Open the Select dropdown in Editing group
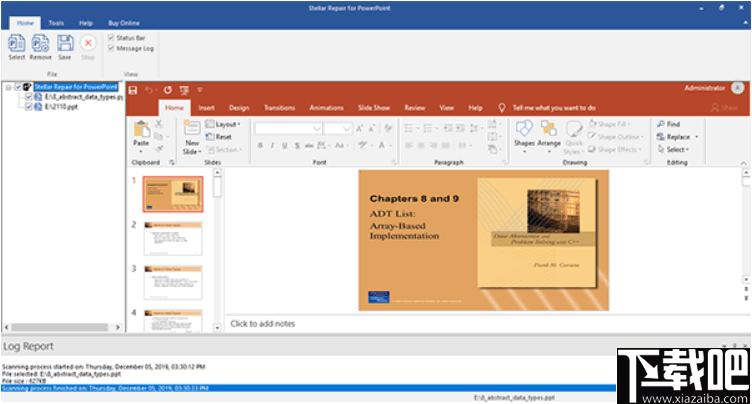Viewport: 752px width, 404px height. tap(673, 149)
